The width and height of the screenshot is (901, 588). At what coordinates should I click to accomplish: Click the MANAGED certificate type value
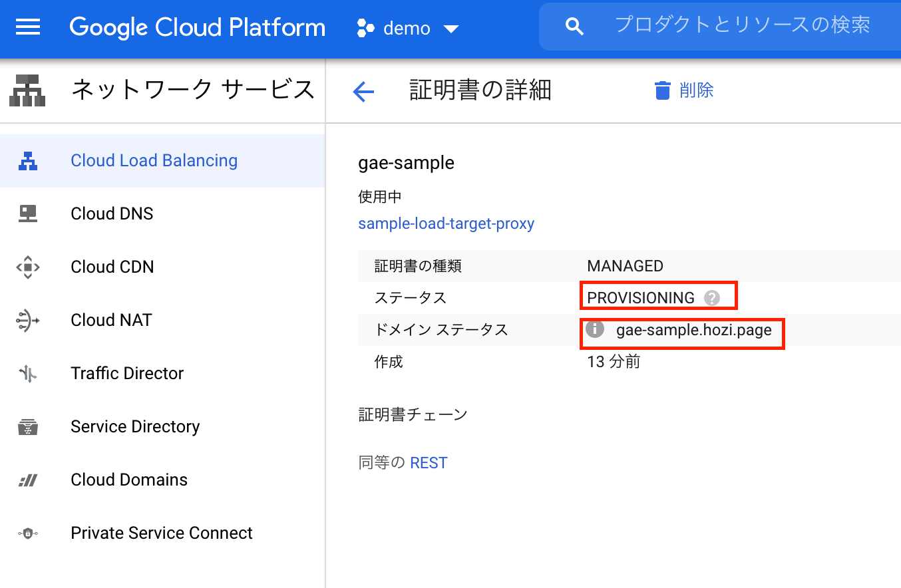point(626,266)
